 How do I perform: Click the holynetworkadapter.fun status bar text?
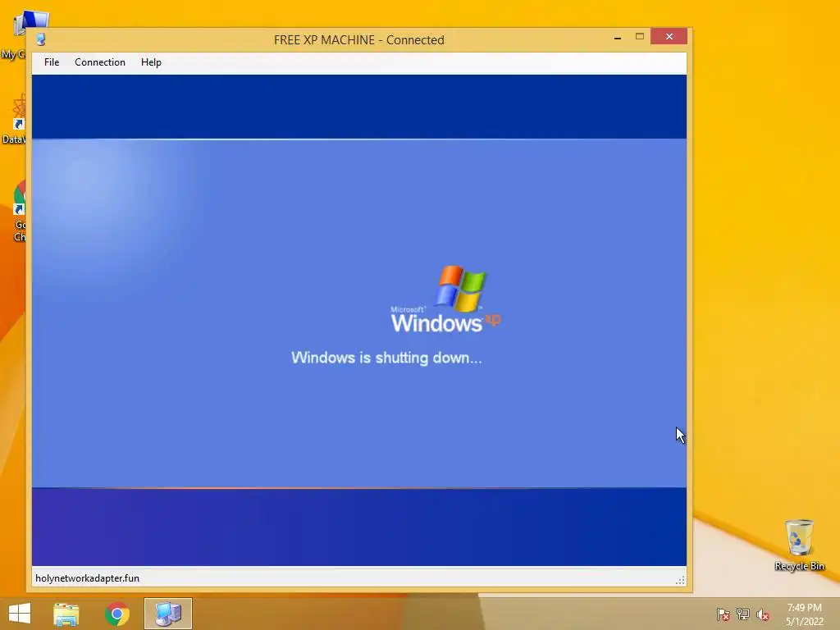[87, 578]
